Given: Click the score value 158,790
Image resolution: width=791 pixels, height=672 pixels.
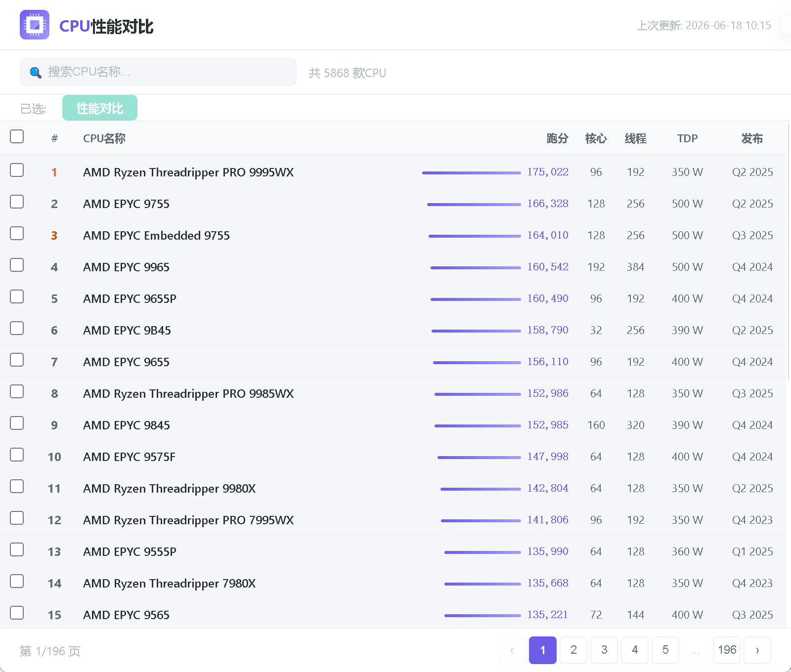Looking at the screenshot, I should [x=548, y=330].
